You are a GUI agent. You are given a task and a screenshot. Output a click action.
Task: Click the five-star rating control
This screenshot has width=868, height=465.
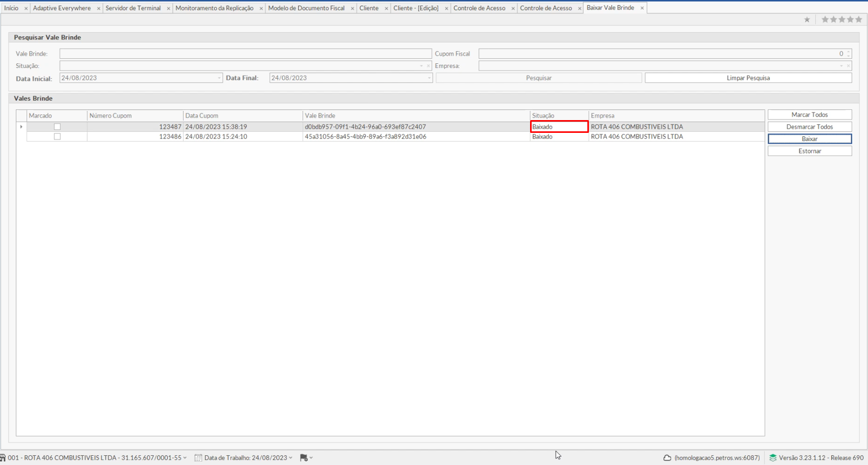coord(841,19)
